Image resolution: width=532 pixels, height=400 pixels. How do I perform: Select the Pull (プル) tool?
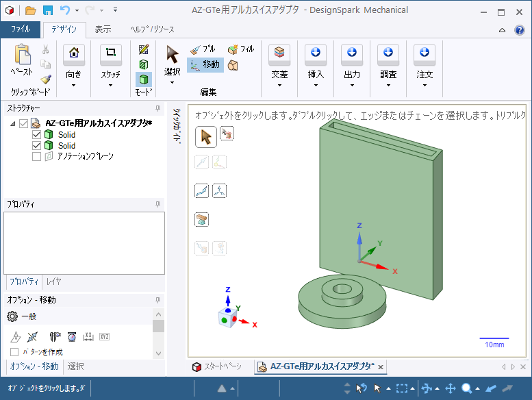point(203,49)
